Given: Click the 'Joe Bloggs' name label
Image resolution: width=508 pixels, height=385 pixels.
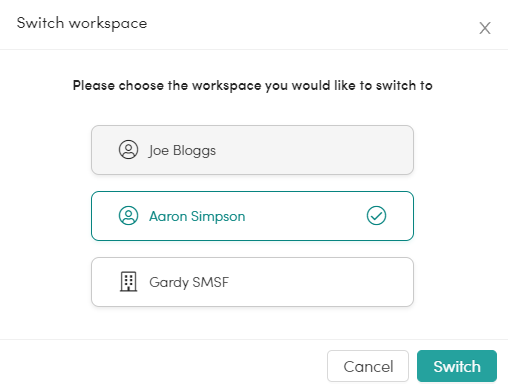Looking at the screenshot, I should [x=182, y=150].
